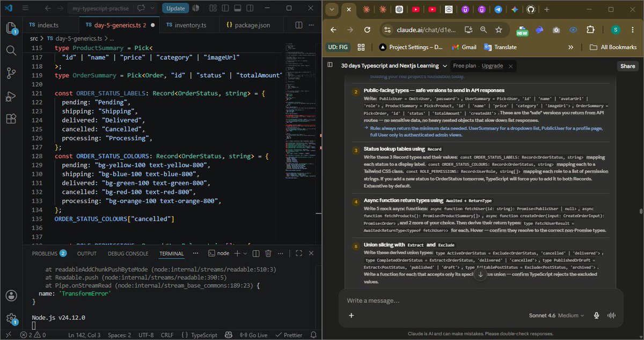Viewport: 644px width, 340px height.
Task: Open the Output panel tab
Action: click(x=87, y=254)
